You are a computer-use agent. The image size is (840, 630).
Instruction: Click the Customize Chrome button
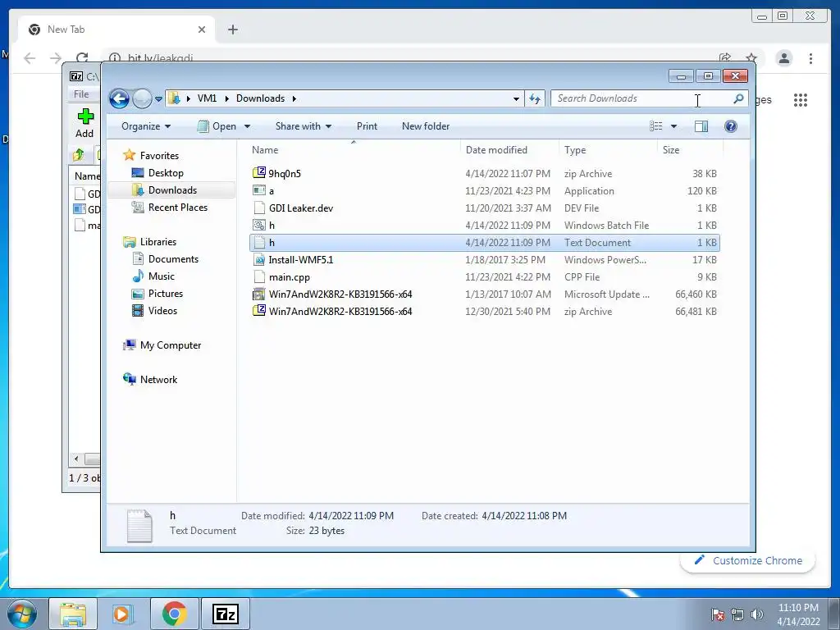[x=748, y=561]
